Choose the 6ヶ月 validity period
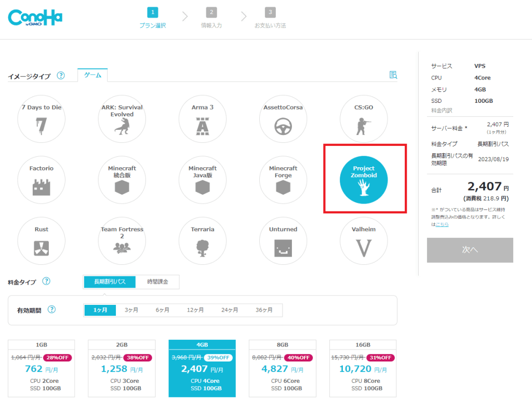The image size is (532, 402). [163, 310]
